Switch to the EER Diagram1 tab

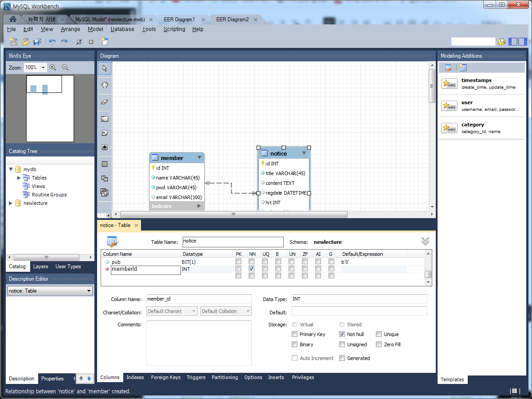[179, 20]
